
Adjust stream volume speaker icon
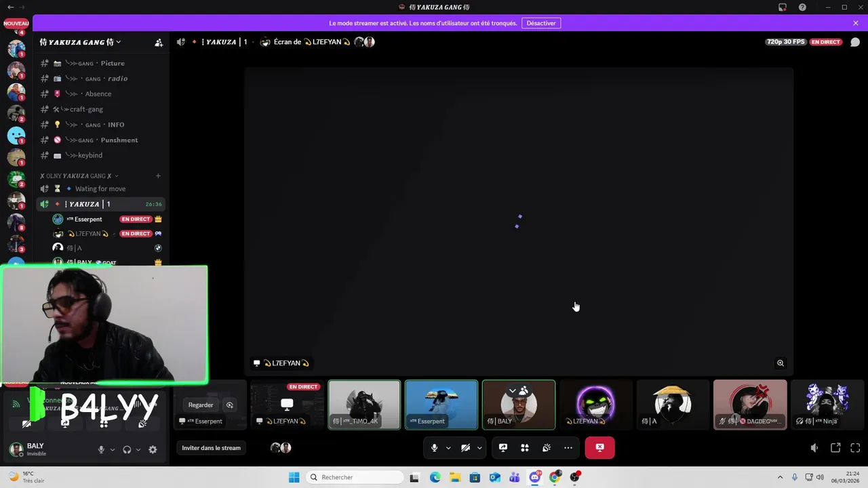(x=814, y=448)
